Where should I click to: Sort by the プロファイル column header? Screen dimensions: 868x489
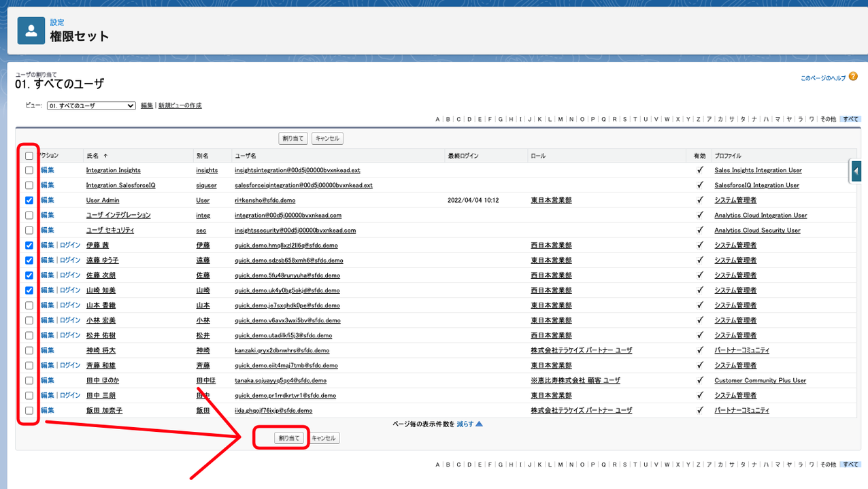pos(728,156)
